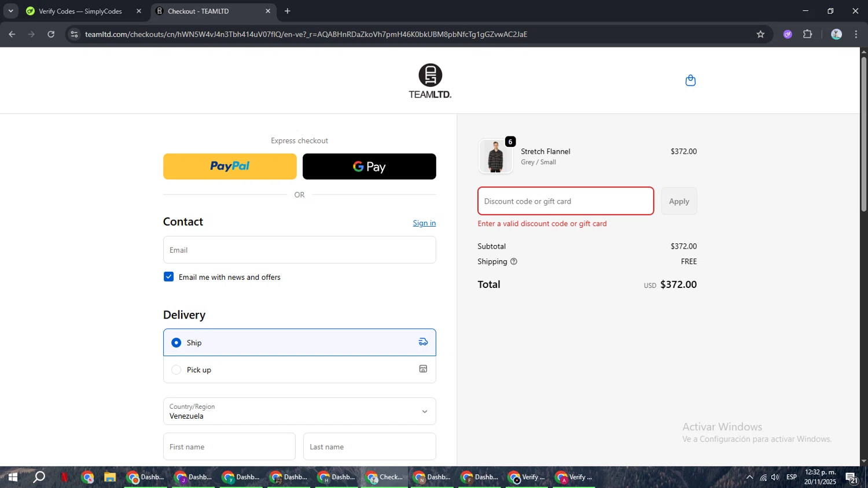Open the red app icon on taskbar
The image size is (868, 488).
pyautogui.click(x=64, y=477)
